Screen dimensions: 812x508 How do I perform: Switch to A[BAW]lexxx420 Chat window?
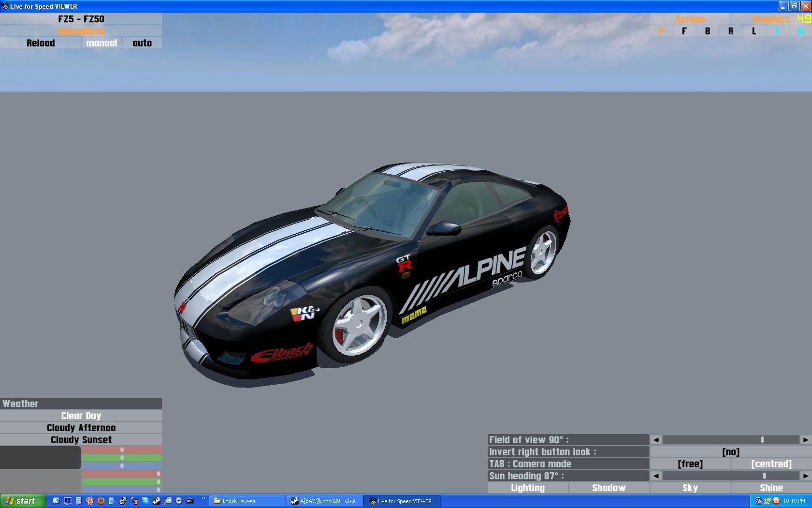(325, 501)
